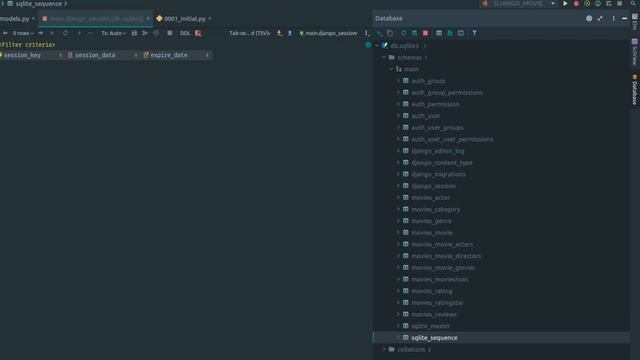Viewport: 640px width, 360px height.
Task: Select the django_session table
Action: click(433, 186)
